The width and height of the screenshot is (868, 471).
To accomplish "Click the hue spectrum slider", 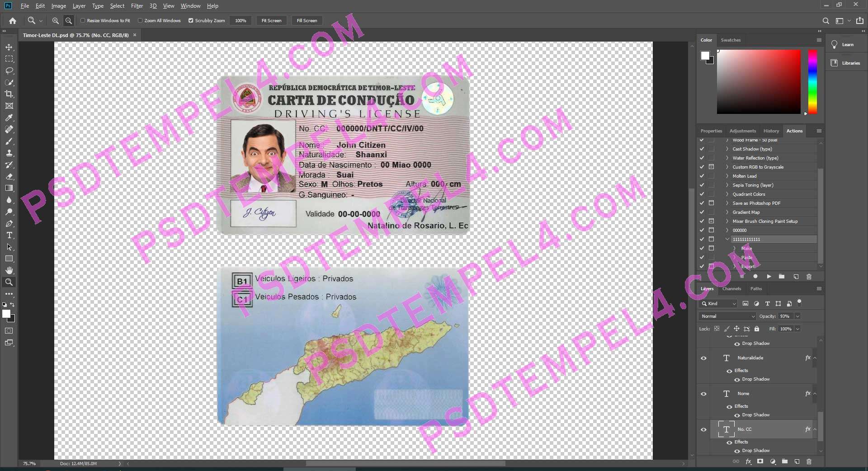I will point(812,81).
